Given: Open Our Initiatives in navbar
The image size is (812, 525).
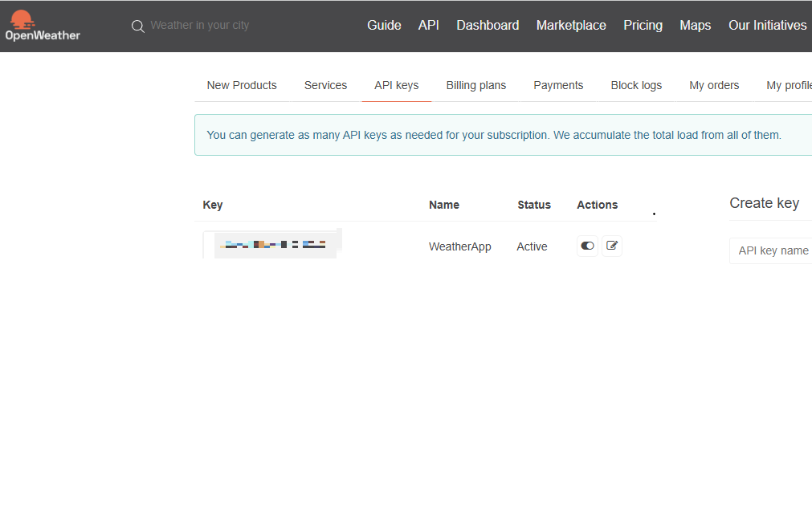Looking at the screenshot, I should (767, 26).
